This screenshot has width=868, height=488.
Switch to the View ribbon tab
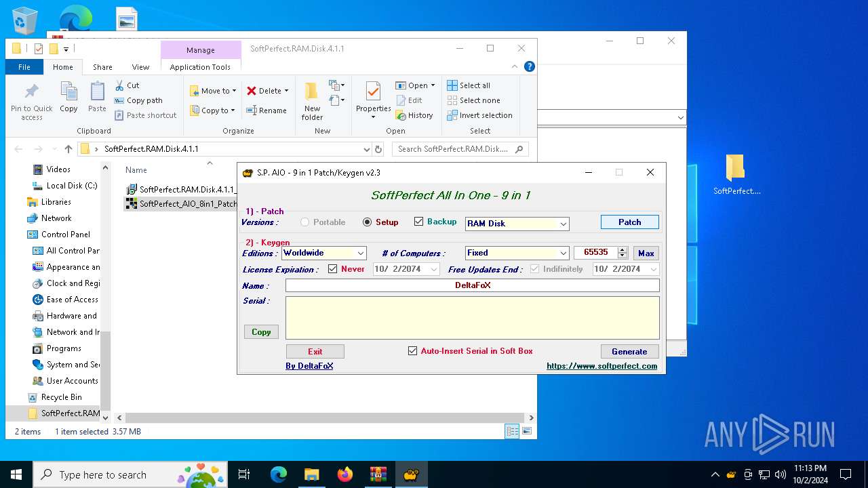tap(140, 67)
